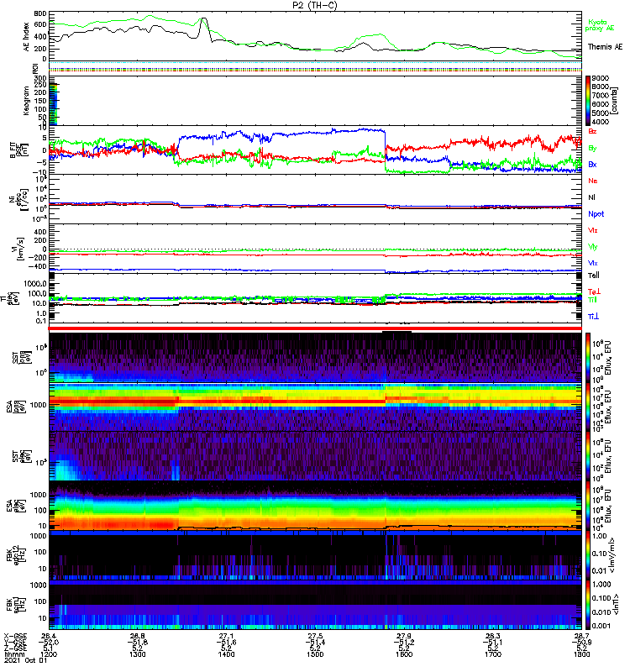Image resolution: width=630 pixels, height=672 pixels.
Task: Click the SST ions Eflux color bar
Action: tap(588, 358)
